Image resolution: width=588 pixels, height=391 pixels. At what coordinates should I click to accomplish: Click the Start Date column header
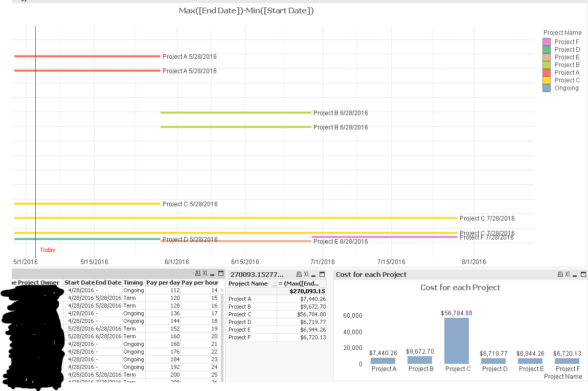pyautogui.click(x=79, y=283)
